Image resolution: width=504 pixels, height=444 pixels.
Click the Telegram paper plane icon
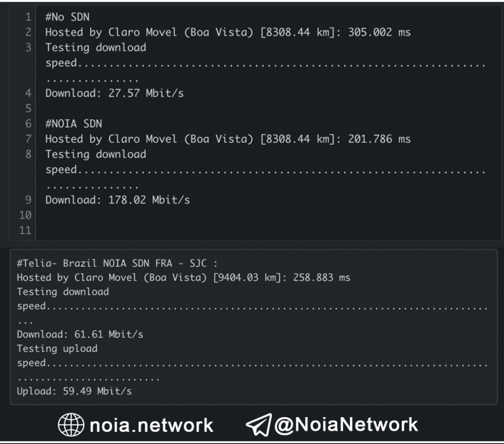[259, 424]
